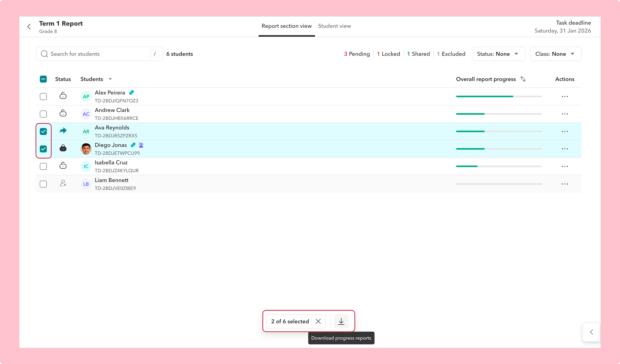Click the LB avatar for Liam Bennett
This screenshot has height=364, width=620.
tap(86, 184)
